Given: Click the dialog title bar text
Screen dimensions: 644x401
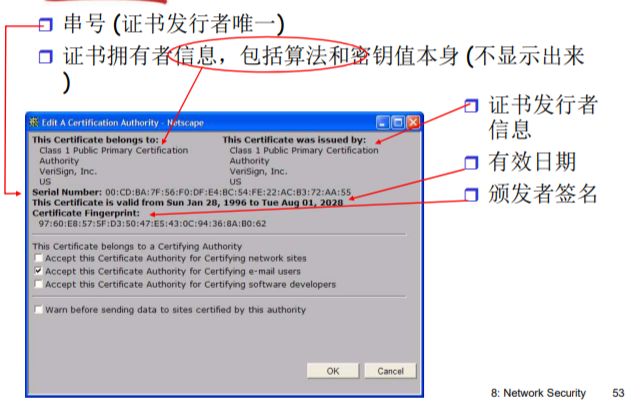Looking at the screenshot, I should point(122,122).
